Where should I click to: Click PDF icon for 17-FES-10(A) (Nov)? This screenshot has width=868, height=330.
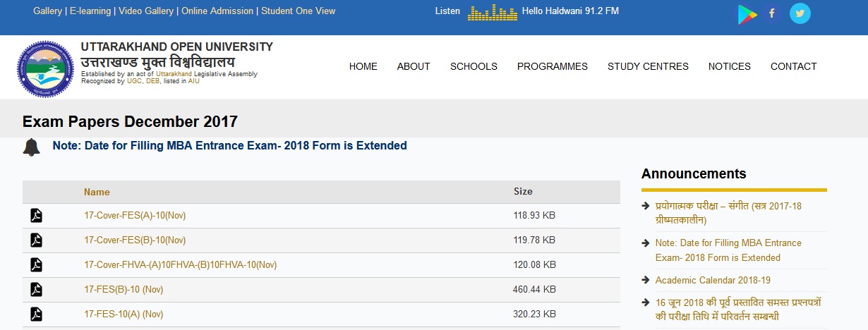[x=37, y=314]
